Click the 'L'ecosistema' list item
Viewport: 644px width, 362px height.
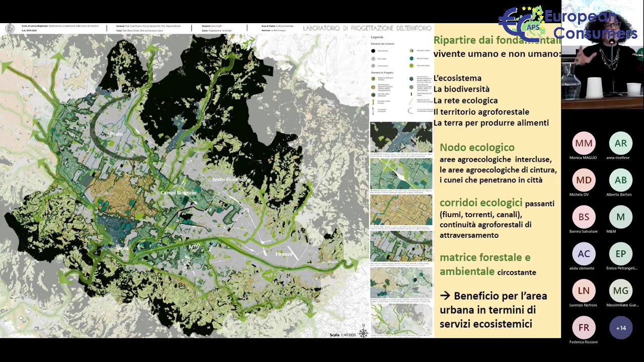(x=457, y=78)
